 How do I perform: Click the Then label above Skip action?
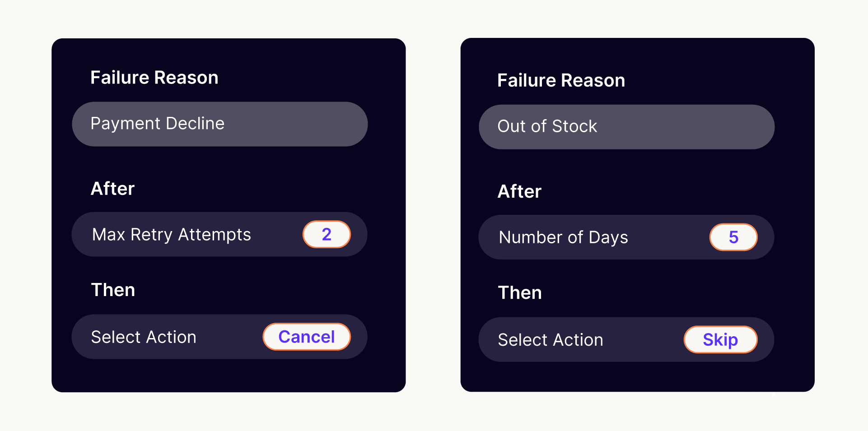click(520, 292)
